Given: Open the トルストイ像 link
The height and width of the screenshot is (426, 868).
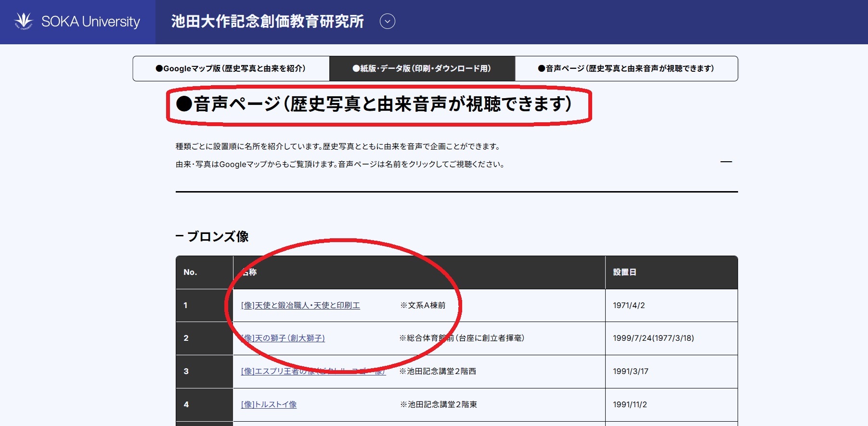Looking at the screenshot, I should click(269, 404).
